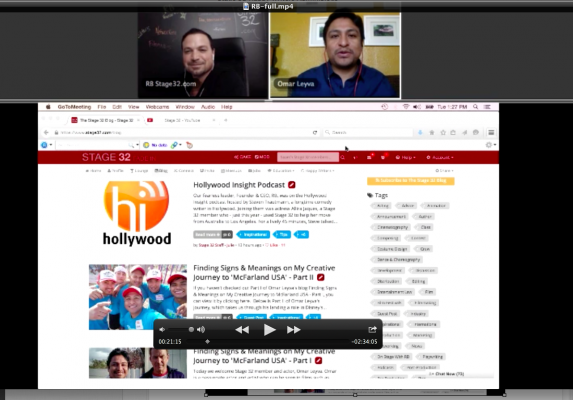
Task: Open the toolbar gear settings dropdown
Action: (491, 145)
